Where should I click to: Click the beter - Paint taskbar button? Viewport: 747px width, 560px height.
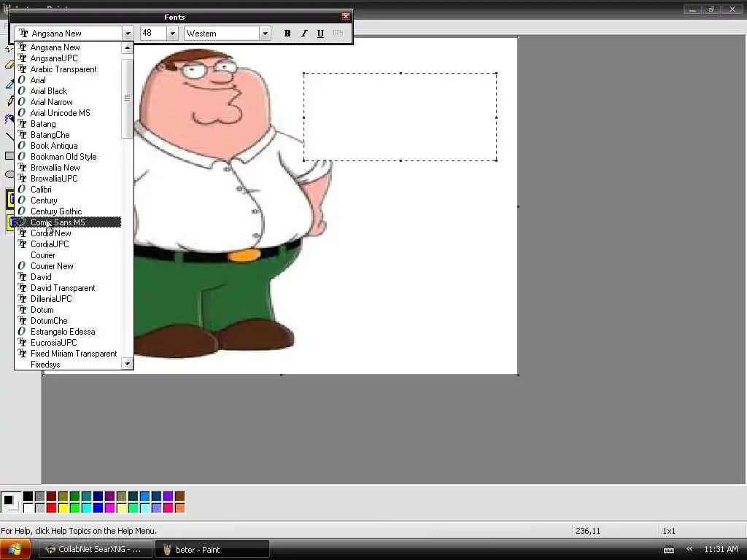(x=212, y=549)
